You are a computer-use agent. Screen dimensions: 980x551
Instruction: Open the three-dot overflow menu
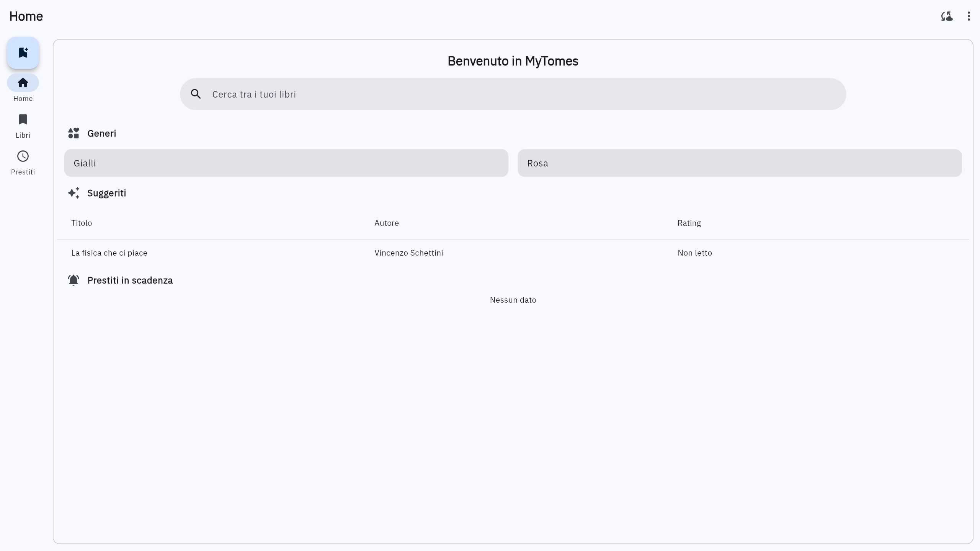[969, 16]
